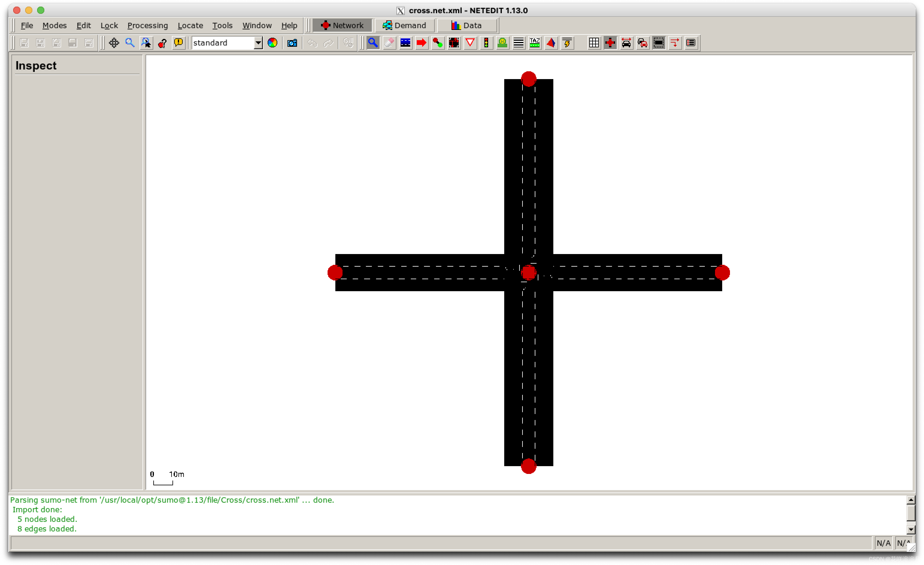This screenshot has height=565, width=924.
Task: Open the Tools menu
Action: click(222, 25)
